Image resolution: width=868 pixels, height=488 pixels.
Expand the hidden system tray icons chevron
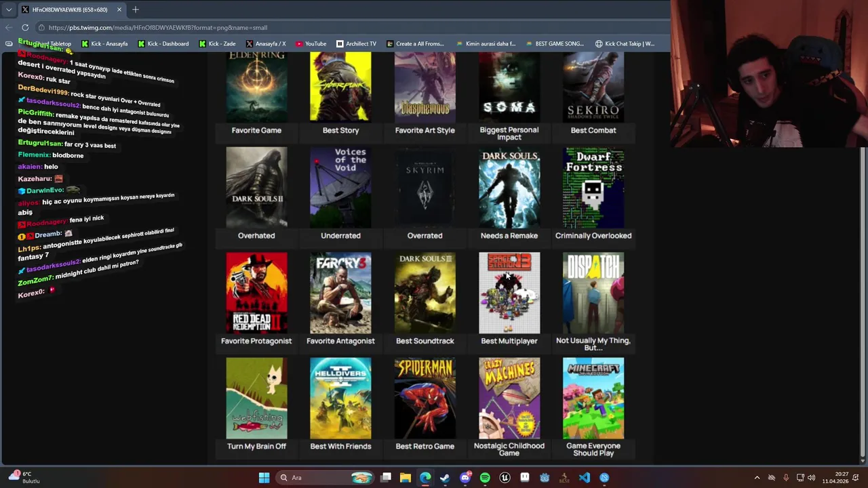click(x=757, y=478)
